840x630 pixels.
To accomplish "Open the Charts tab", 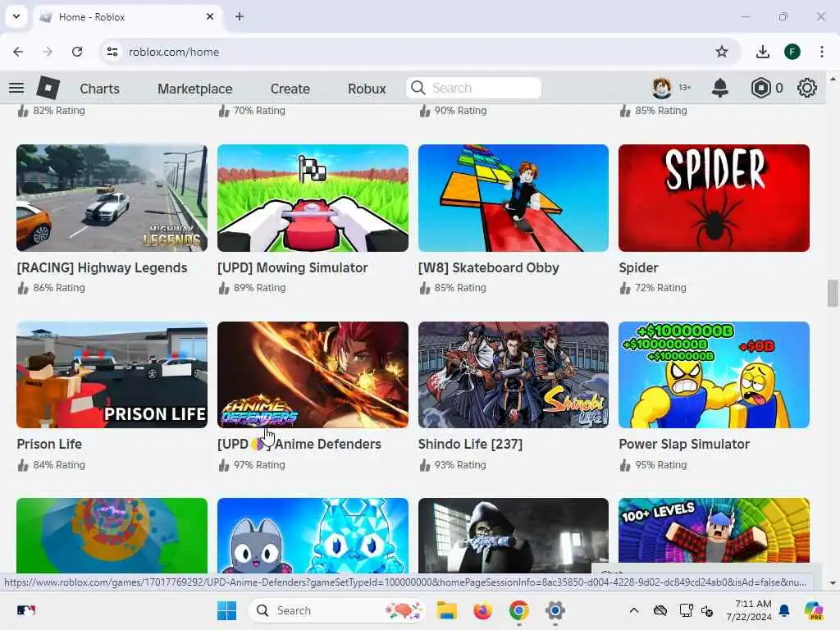I will click(99, 89).
